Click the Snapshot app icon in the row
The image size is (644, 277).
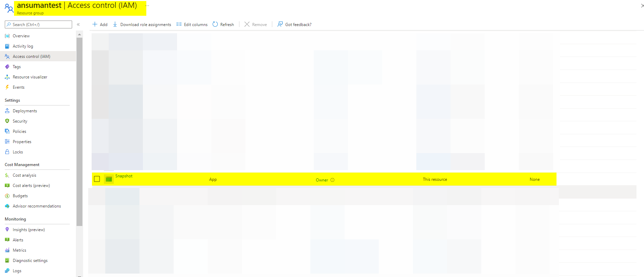click(x=109, y=179)
